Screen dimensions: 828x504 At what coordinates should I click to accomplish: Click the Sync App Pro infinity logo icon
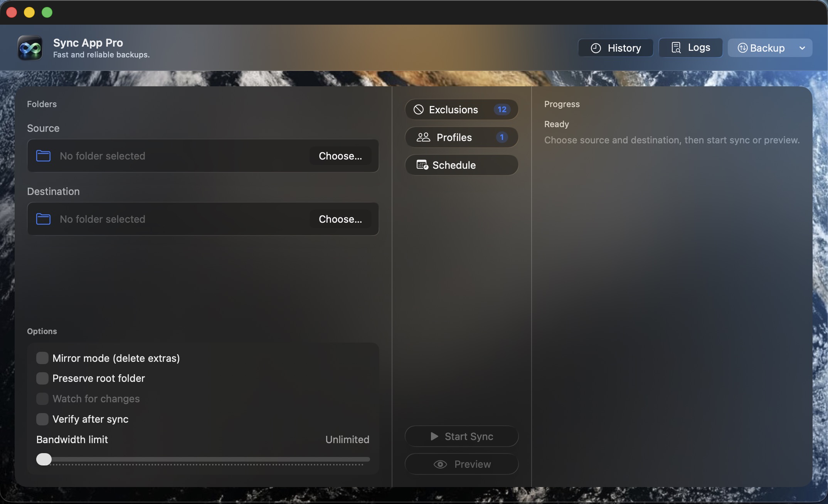click(x=30, y=48)
